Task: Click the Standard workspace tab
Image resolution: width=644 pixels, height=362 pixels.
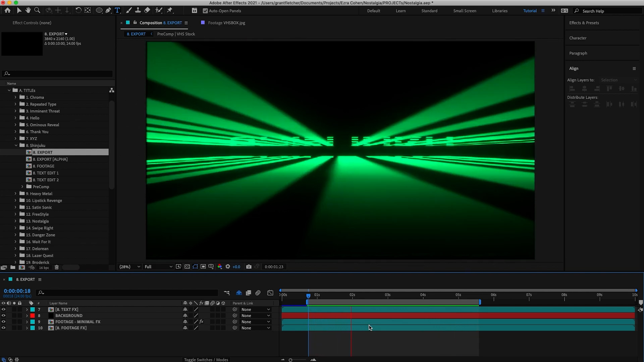Action: 429,11
